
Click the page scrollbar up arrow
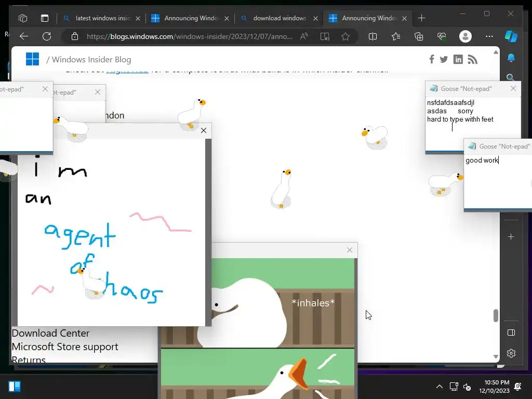496,52
